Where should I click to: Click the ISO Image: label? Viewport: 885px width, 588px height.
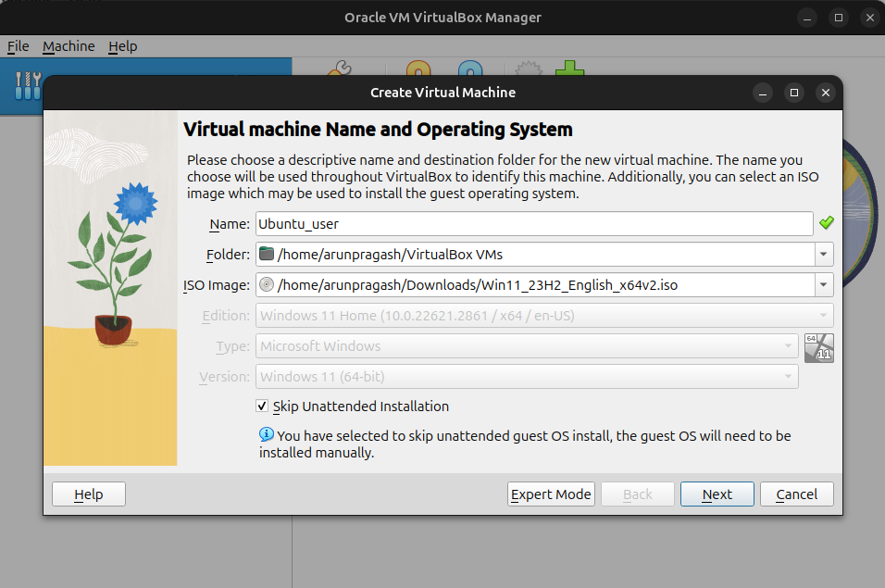[x=217, y=285]
